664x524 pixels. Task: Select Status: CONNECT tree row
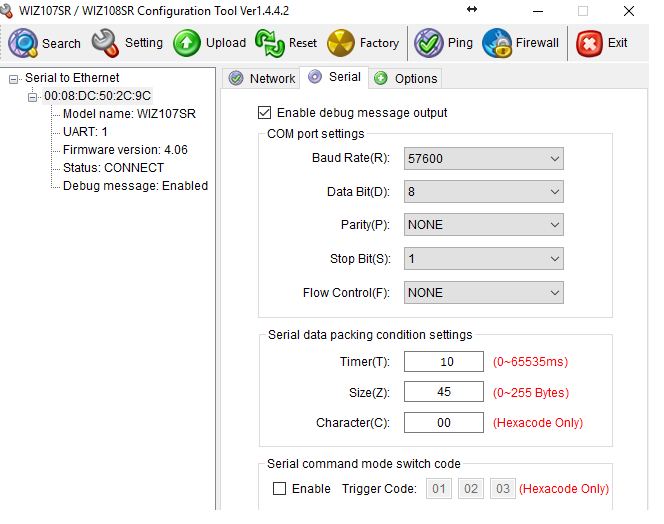pyautogui.click(x=113, y=168)
